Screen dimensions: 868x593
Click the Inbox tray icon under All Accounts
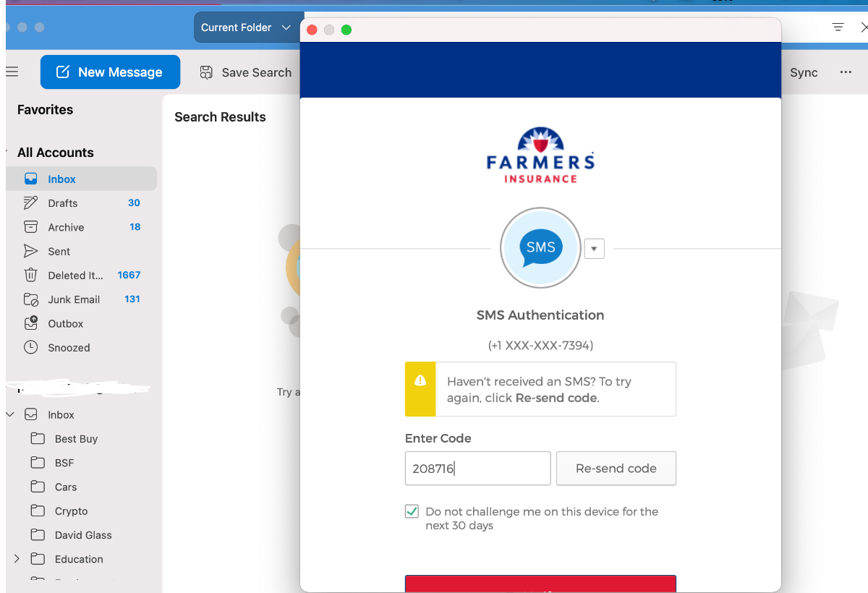[30, 179]
